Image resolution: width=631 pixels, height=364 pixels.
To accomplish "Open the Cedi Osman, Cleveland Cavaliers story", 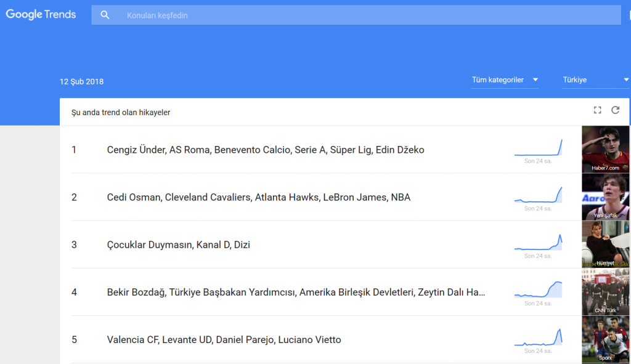I will coord(259,197).
